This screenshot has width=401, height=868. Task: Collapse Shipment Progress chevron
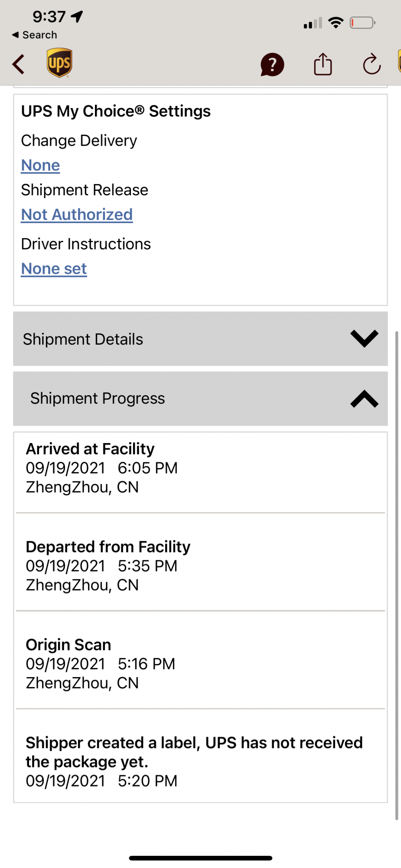coord(364,398)
